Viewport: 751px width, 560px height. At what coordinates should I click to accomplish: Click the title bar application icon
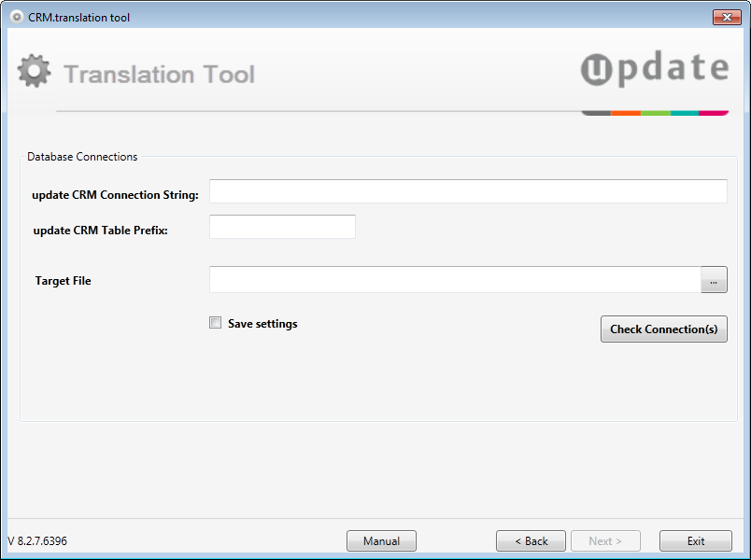17,17
